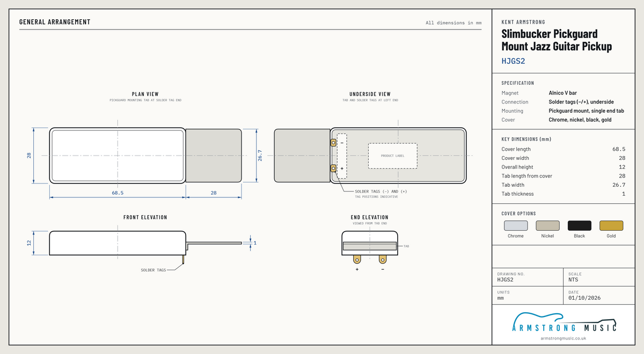Select the pickup body in Front Elevation

118,242
